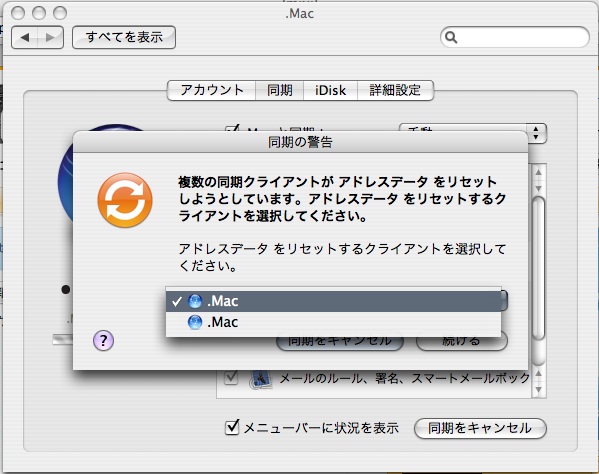Click the sync progress bar
Screen dimensions: 599x474
(x=63, y=339)
